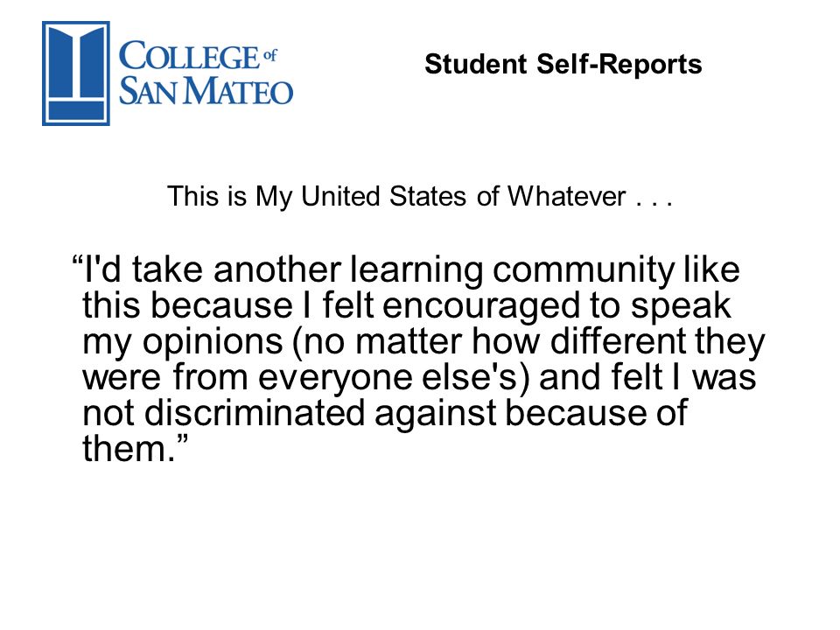Click the word 'encouraged' in the quote
The width and height of the screenshot is (840, 630).
pos(481,306)
